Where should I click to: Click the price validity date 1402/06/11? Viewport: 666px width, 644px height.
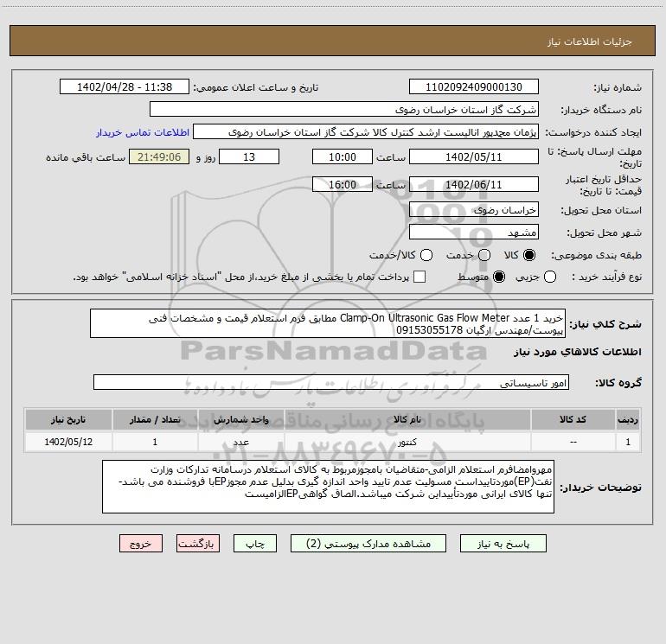click(474, 184)
